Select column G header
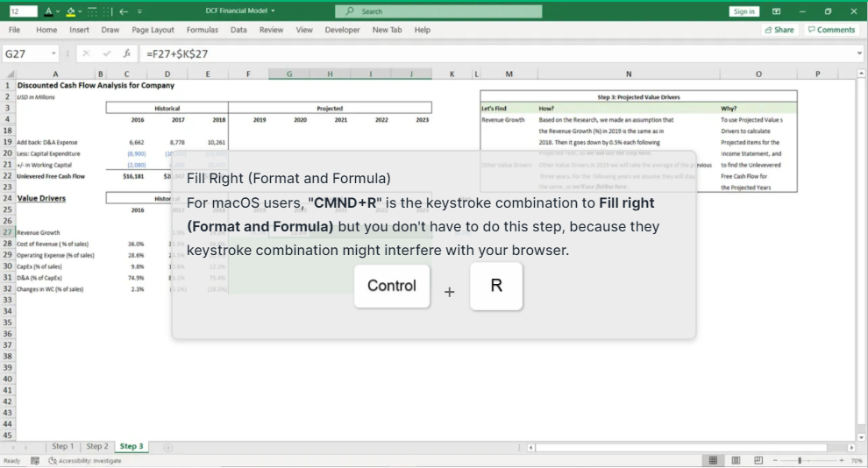This screenshot has height=468, width=868. pos(289,74)
